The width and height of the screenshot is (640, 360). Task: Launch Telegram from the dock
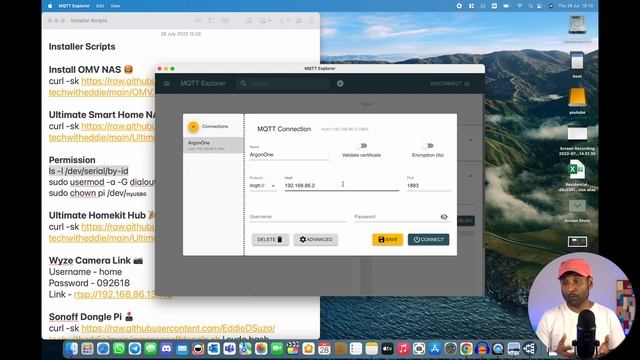pos(135,349)
